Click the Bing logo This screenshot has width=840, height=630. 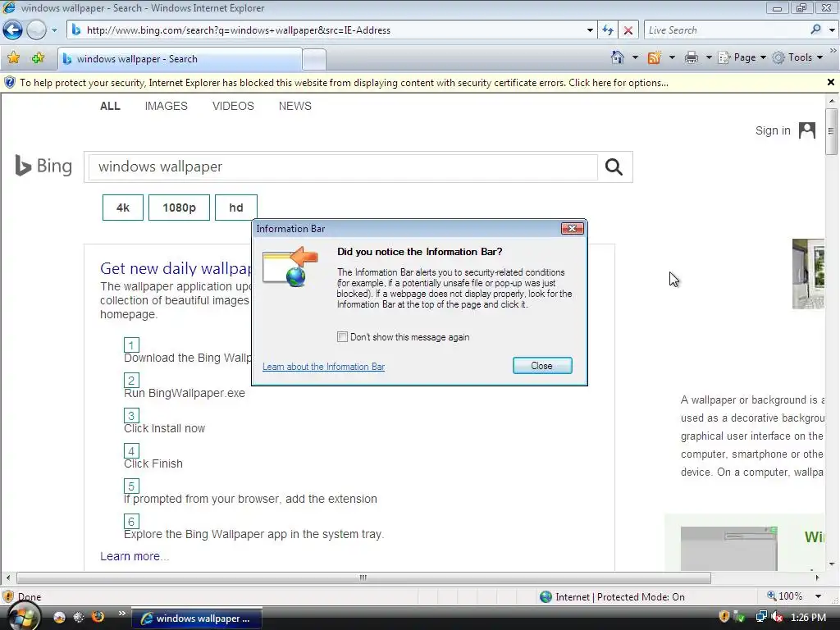pos(43,166)
